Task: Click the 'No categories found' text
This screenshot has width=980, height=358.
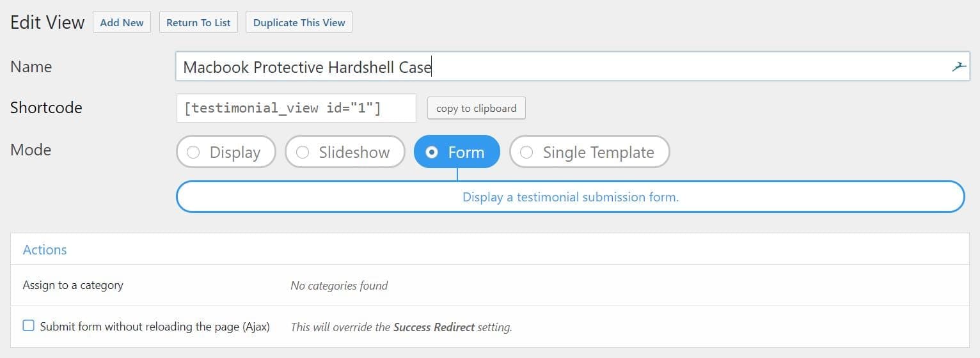Action: tap(339, 286)
